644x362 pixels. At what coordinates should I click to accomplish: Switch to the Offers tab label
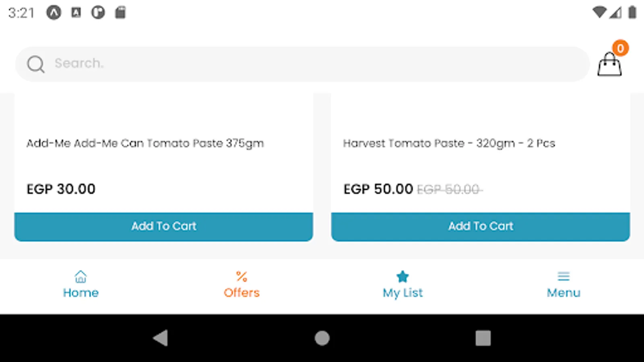click(242, 293)
